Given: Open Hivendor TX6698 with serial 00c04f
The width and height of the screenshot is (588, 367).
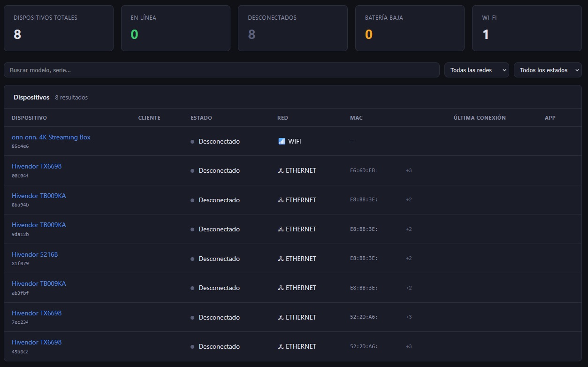Looking at the screenshot, I should point(37,166).
